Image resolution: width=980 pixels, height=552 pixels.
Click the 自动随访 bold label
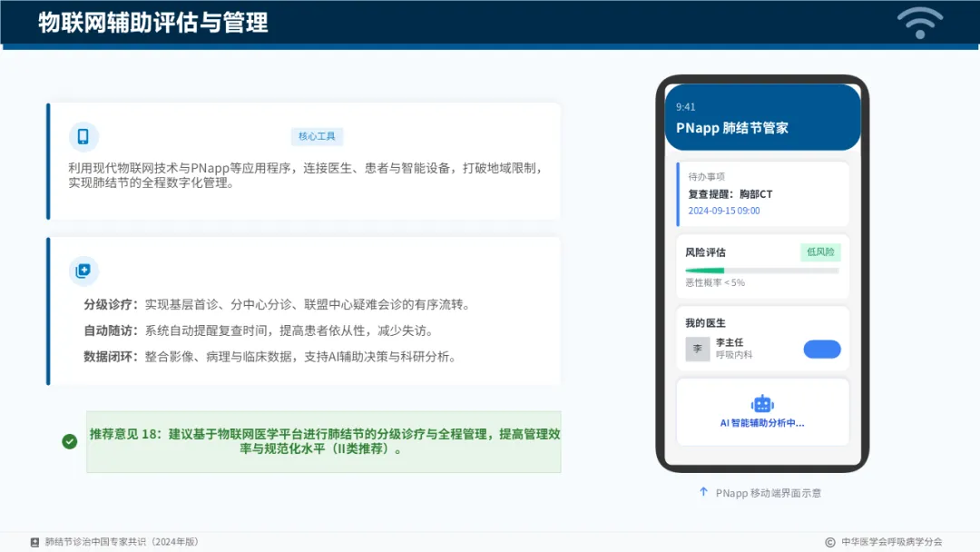[111, 330]
